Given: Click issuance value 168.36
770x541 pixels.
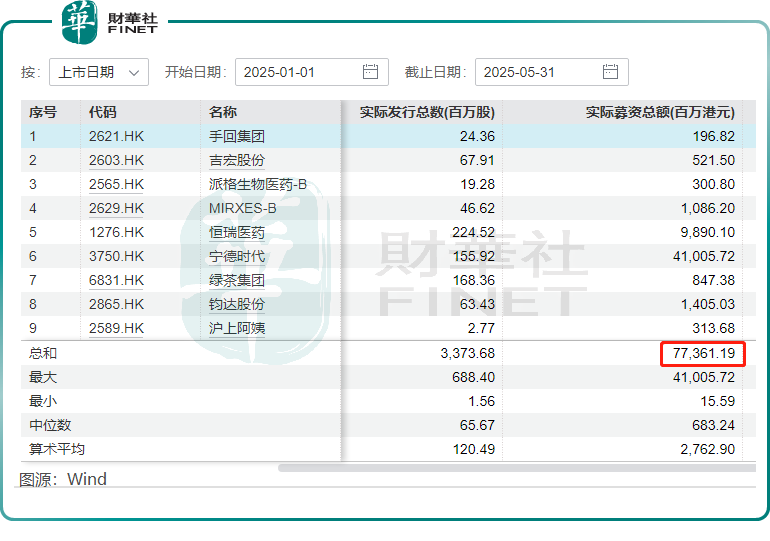Looking at the screenshot, I should point(473,280).
